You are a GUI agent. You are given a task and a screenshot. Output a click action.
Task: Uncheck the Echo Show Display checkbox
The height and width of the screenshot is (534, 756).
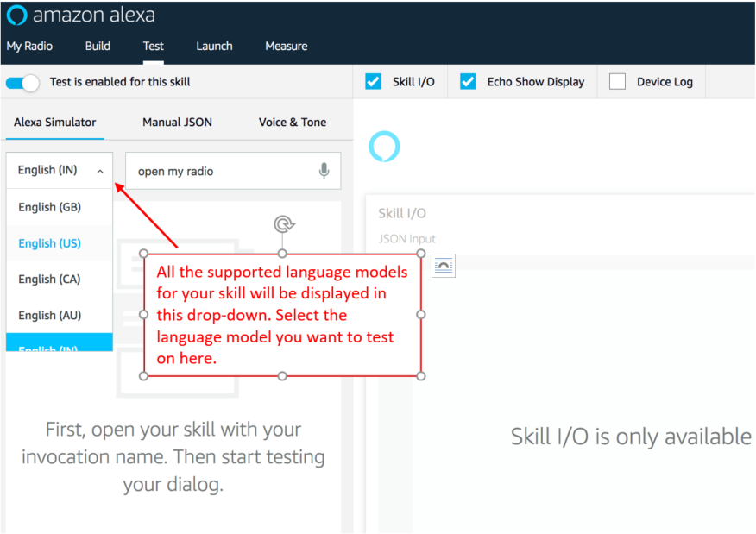[x=469, y=82]
